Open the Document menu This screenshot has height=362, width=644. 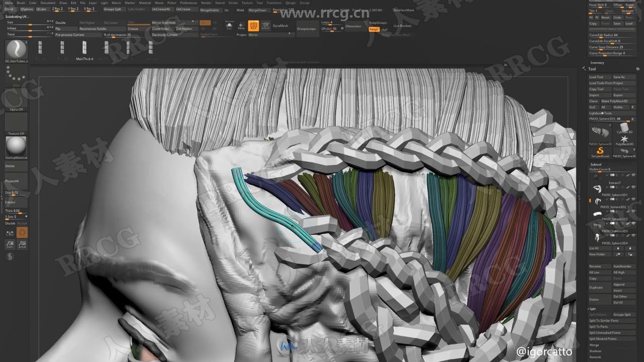[48, 3]
